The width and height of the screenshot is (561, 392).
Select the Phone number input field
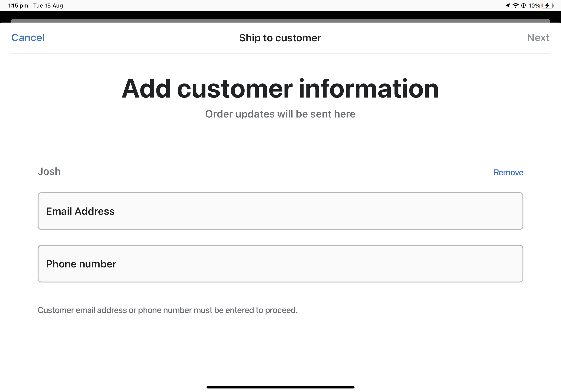coord(280,264)
